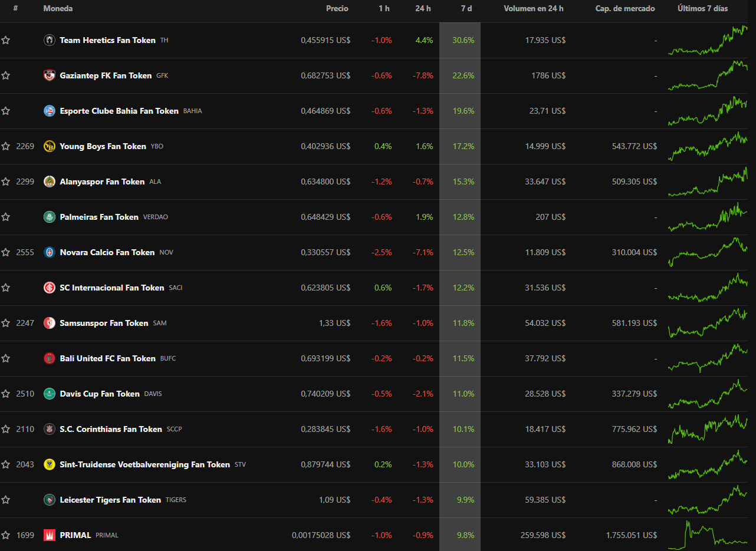Click the Bali United FC logo icon

(x=50, y=358)
